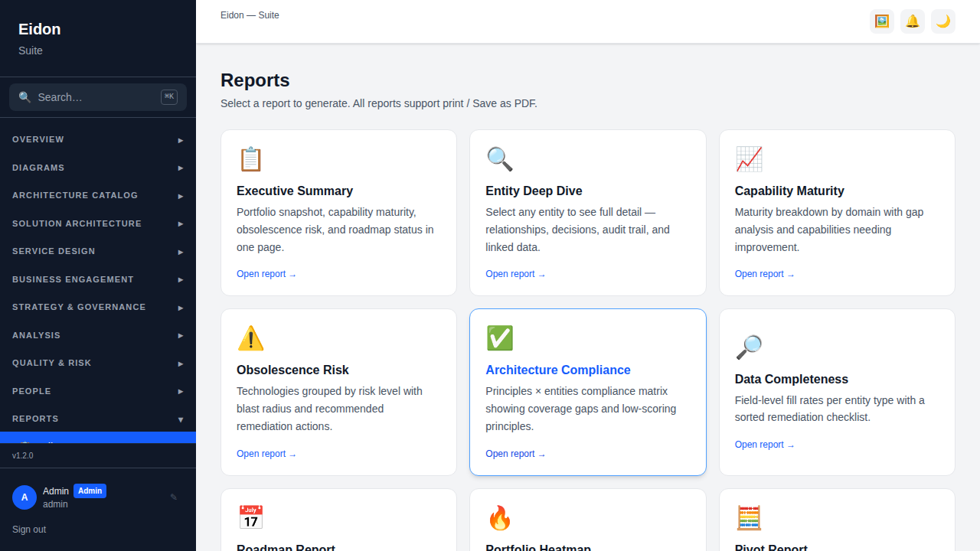The width and height of the screenshot is (980, 551).
Task: Expand the Service Design section
Action: click(98, 252)
